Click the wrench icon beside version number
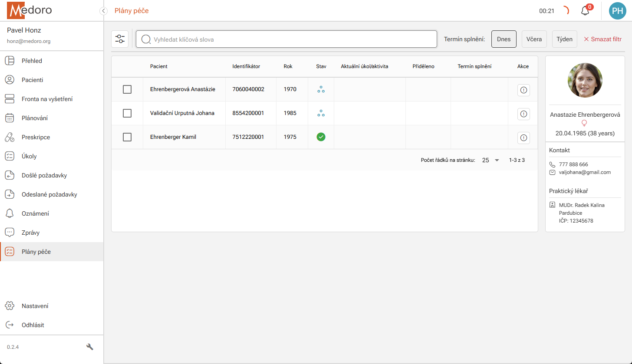The height and width of the screenshot is (364, 632). click(90, 347)
